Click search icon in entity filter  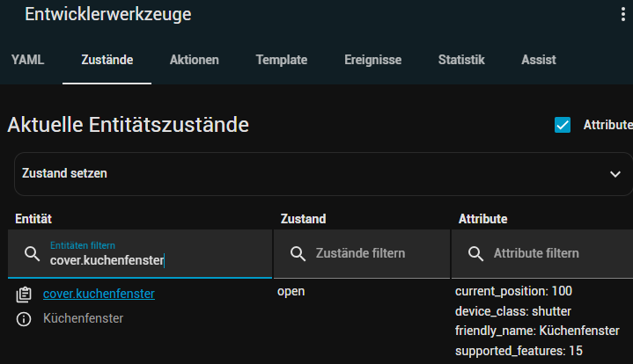(x=32, y=253)
